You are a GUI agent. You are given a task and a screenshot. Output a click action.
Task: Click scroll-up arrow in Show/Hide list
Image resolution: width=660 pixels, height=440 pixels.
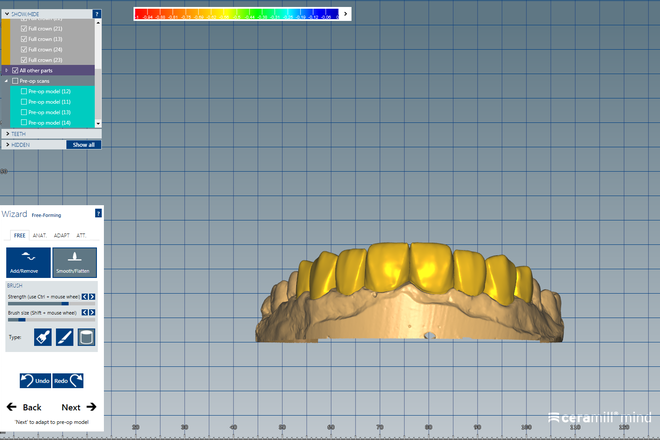click(98, 22)
